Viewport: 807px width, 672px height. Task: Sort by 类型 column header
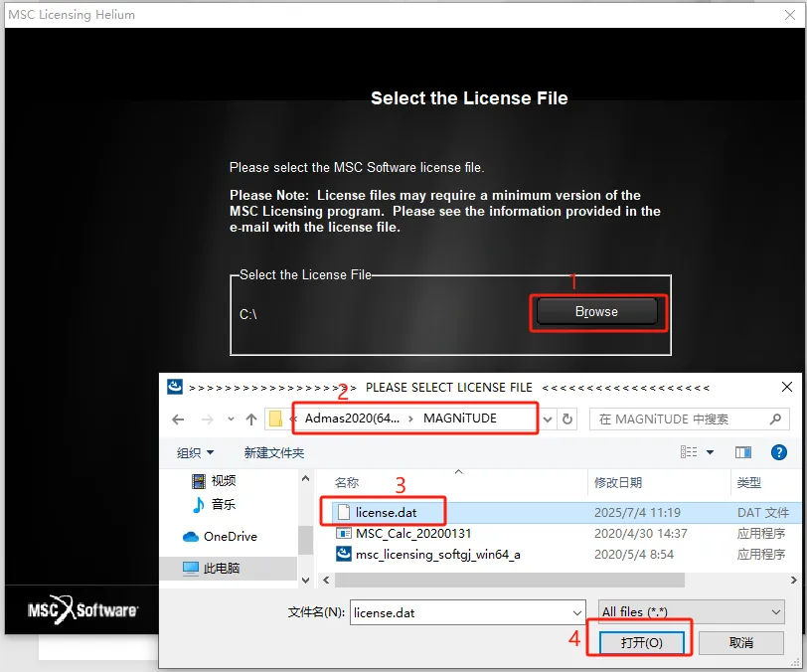[748, 482]
